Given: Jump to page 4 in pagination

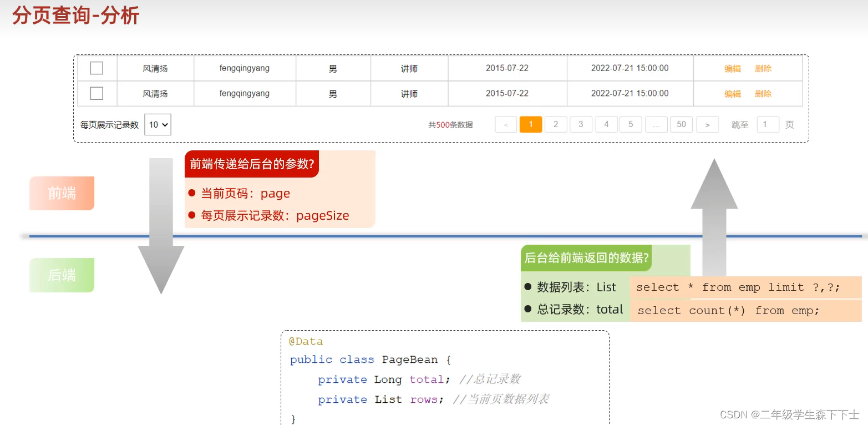Looking at the screenshot, I should 607,124.
